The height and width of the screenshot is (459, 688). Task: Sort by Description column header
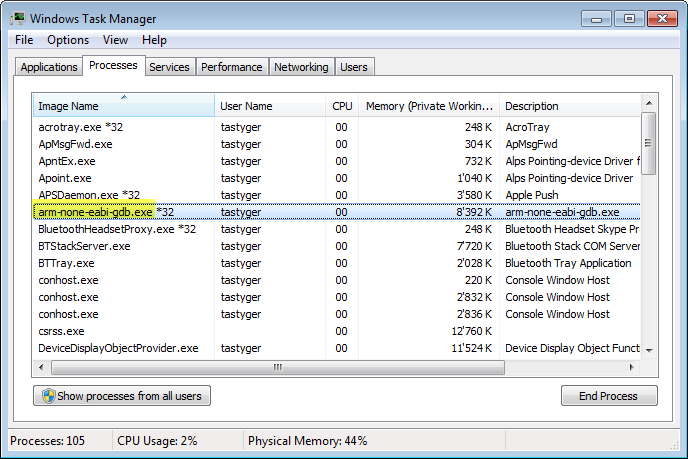[x=570, y=106]
